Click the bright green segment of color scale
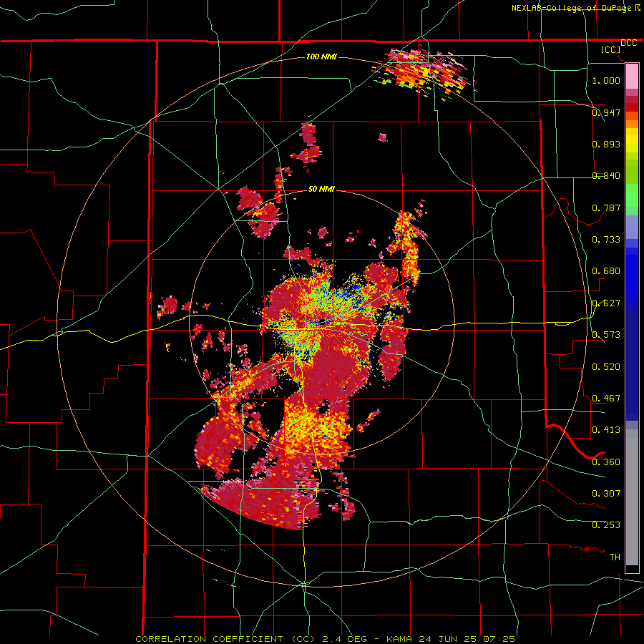This screenshot has height=644, width=644. point(632,195)
